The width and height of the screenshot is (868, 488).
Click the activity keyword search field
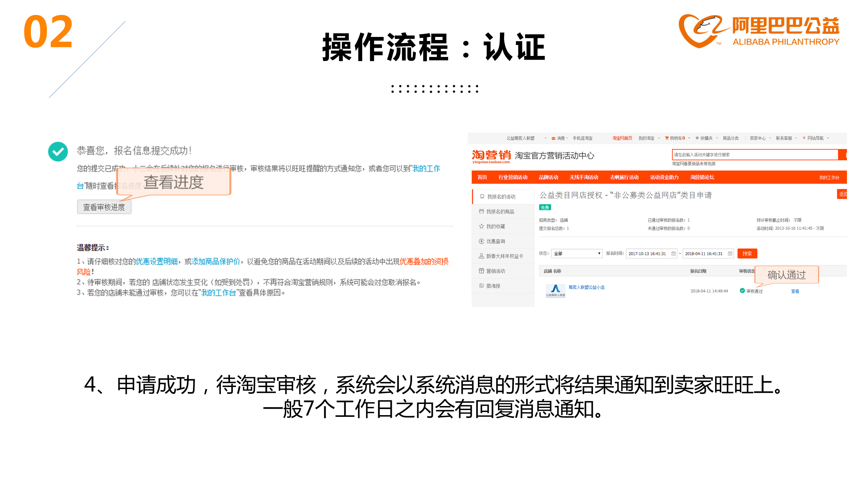pos(755,155)
